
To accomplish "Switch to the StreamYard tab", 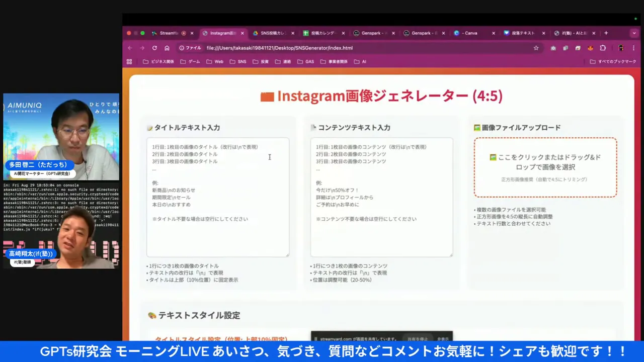I will [x=168, y=33].
